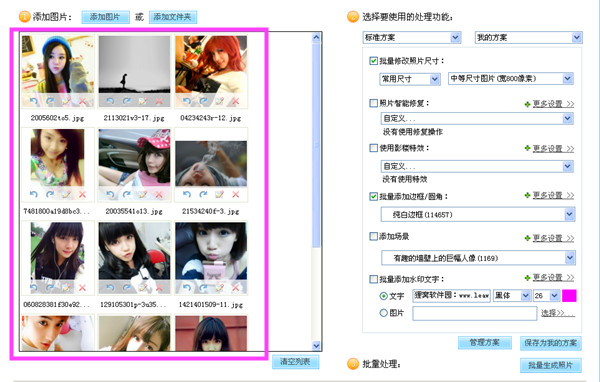The image size is (600, 382).
Task: Rotate left the 20035541o13.jpg image
Action: point(110,194)
